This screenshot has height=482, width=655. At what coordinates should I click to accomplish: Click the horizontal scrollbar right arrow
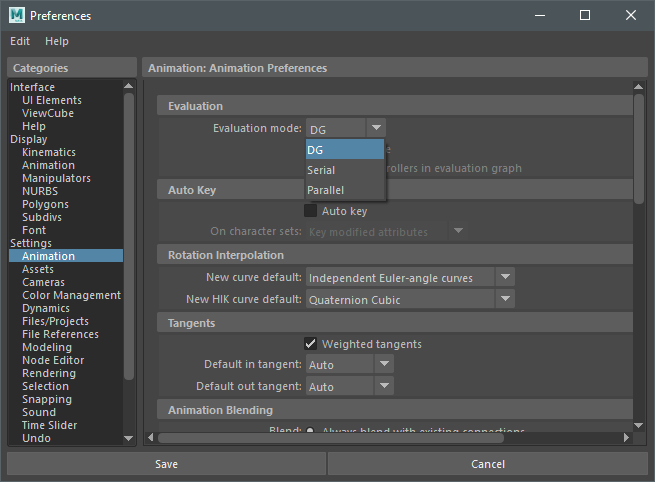click(x=626, y=437)
